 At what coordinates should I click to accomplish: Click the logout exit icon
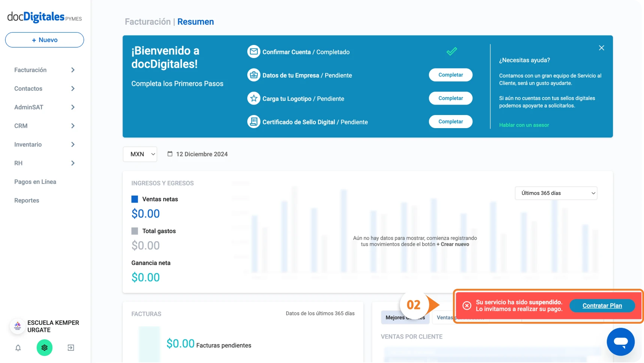point(71,348)
